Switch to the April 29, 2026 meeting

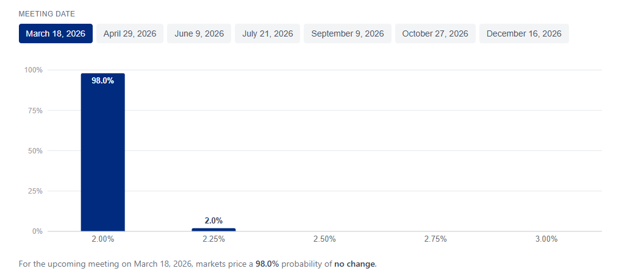130,33
